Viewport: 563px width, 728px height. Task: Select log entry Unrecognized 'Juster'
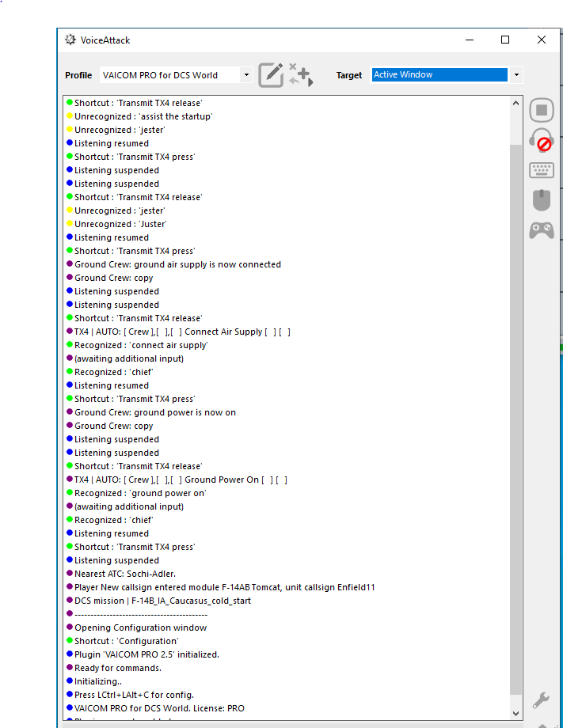116,224
